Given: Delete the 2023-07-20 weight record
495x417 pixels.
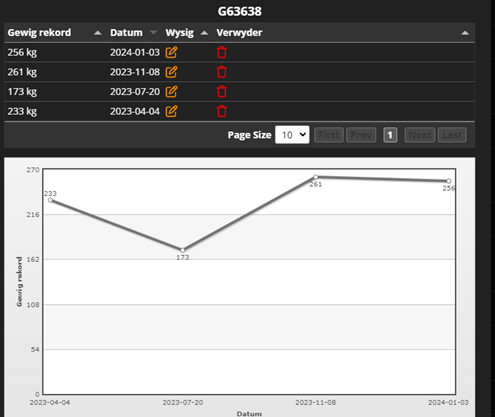Looking at the screenshot, I should (x=222, y=92).
